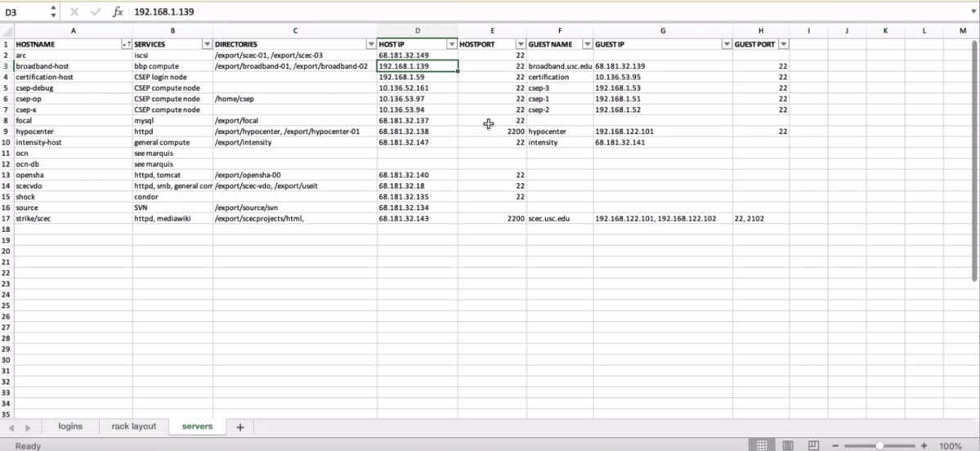Image resolution: width=980 pixels, height=451 pixels.
Task: Click the zoom in plus icon
Action: tap(924, 446)
